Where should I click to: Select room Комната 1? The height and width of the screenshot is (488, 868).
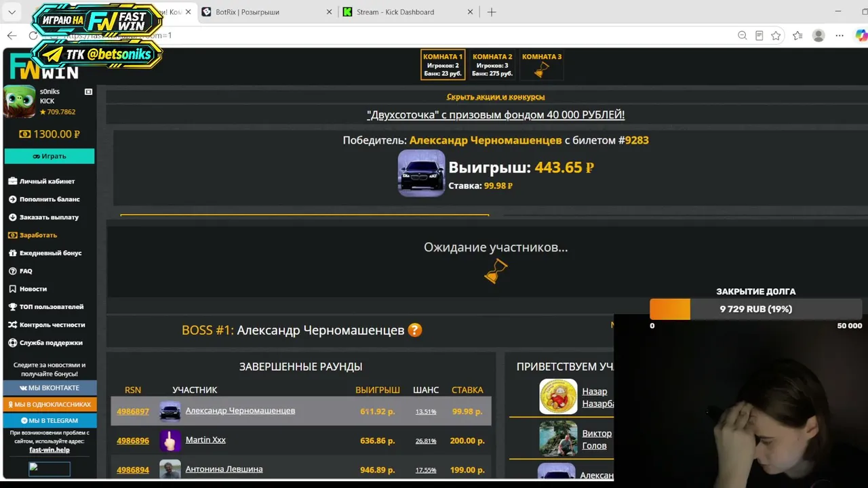[x=443, y=64]
